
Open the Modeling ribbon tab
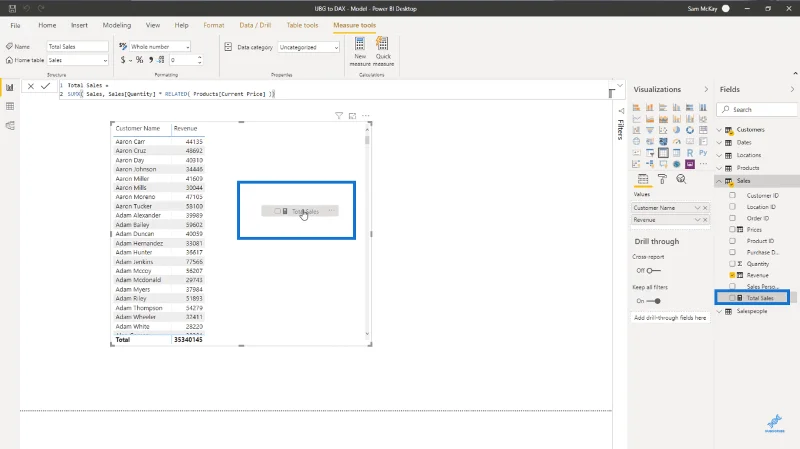[117, 25]
